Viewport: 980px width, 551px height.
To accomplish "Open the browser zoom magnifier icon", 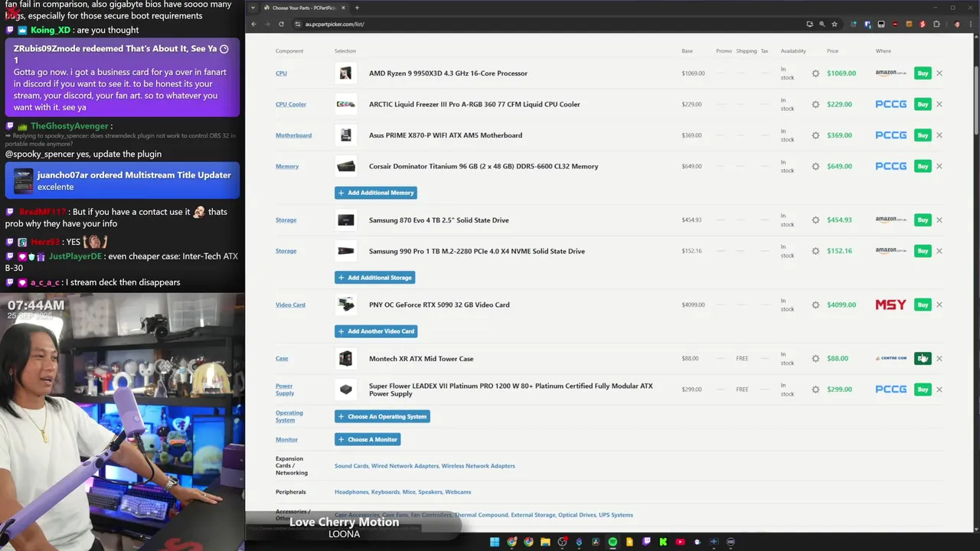I will 822,24.
